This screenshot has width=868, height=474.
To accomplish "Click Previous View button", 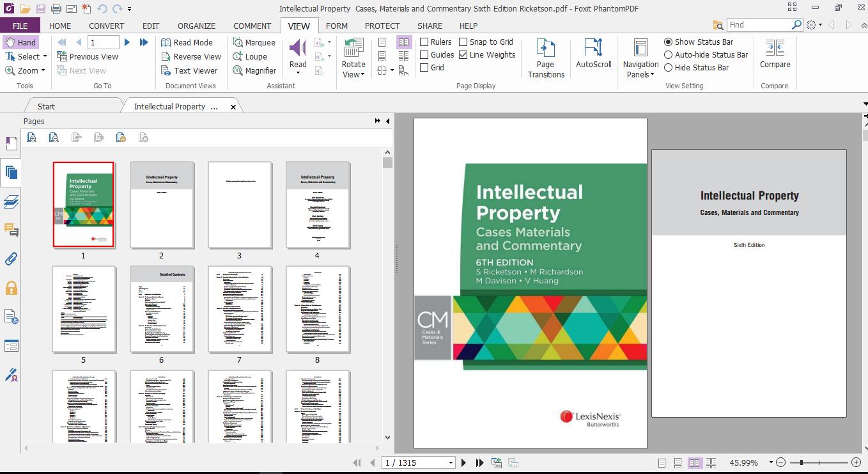I will [88, 56].
